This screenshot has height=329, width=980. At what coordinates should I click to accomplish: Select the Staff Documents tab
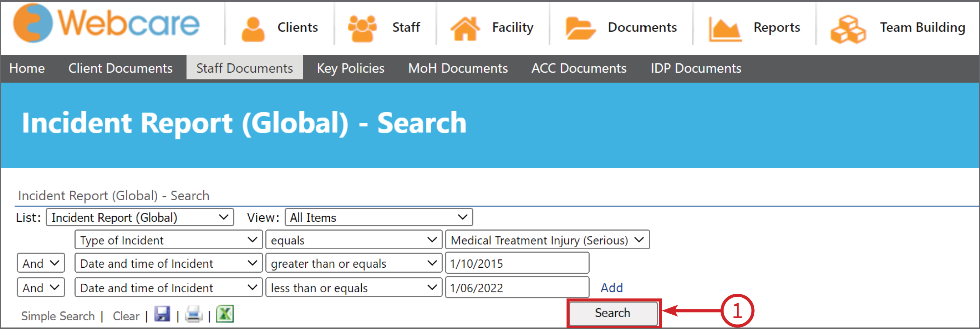point(245,68)
